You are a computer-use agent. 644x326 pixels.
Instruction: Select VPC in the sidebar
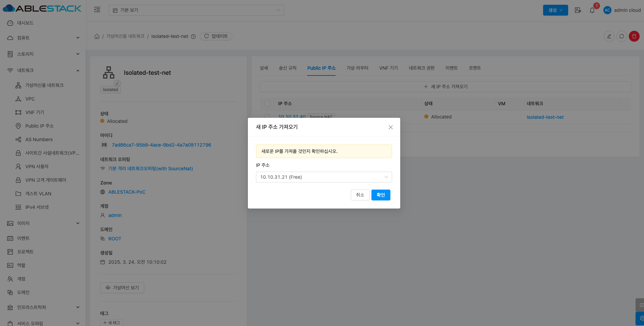tap(30, 99)
